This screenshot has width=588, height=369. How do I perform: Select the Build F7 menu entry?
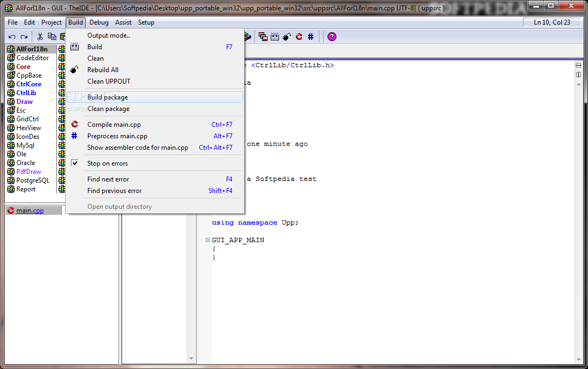[x=155, y=47]
